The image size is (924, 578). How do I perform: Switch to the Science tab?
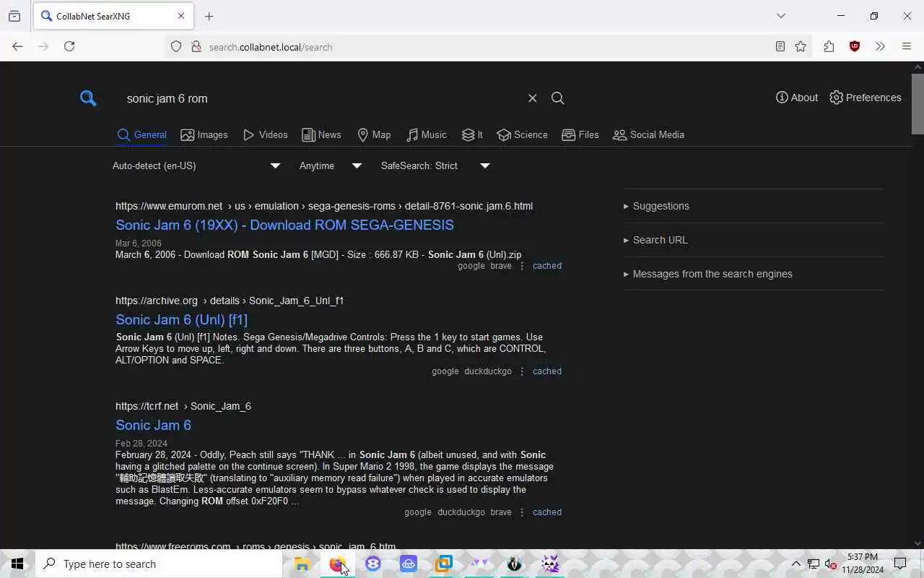coord(522,134)
